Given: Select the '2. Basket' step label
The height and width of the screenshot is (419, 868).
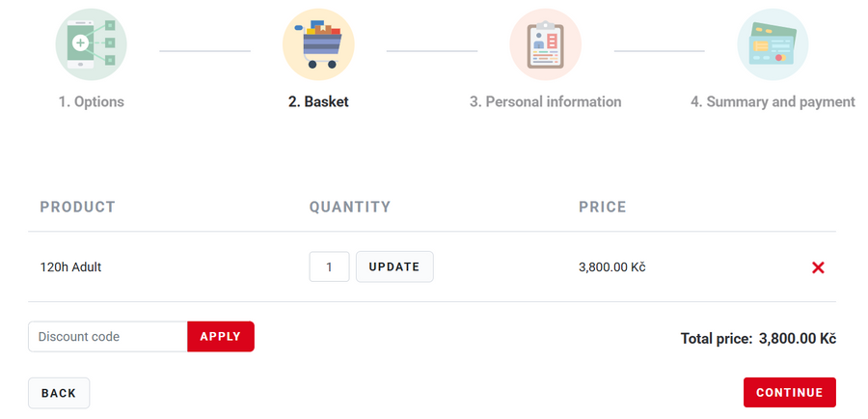Looking at the screenshot, I should tap(318, 101).
